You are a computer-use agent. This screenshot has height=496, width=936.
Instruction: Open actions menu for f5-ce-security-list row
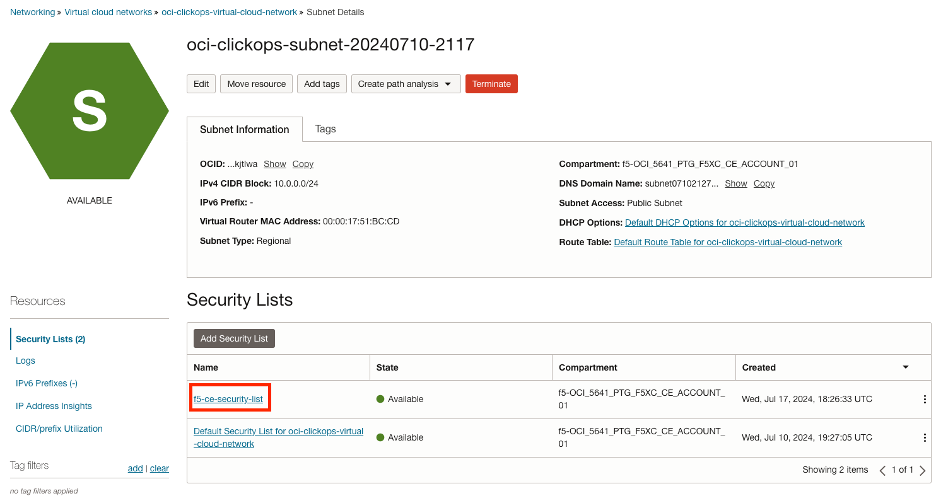click(x=924, y=399)
